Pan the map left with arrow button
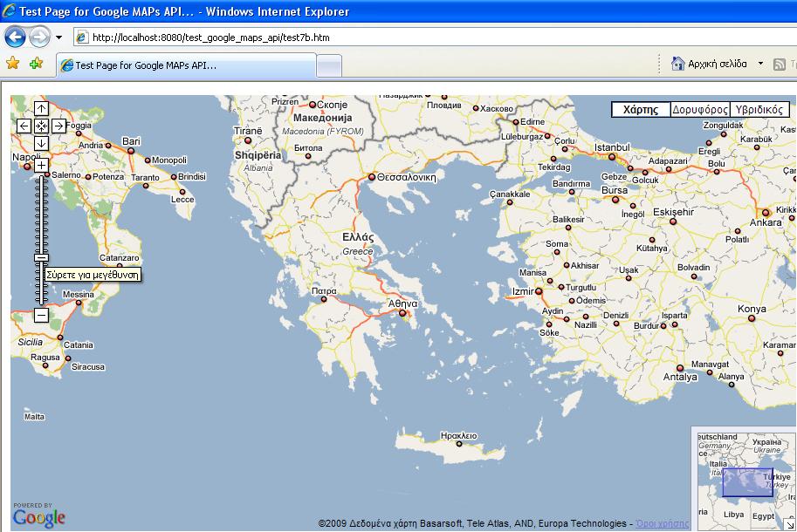The image size is (797, 532). [24, 126]
